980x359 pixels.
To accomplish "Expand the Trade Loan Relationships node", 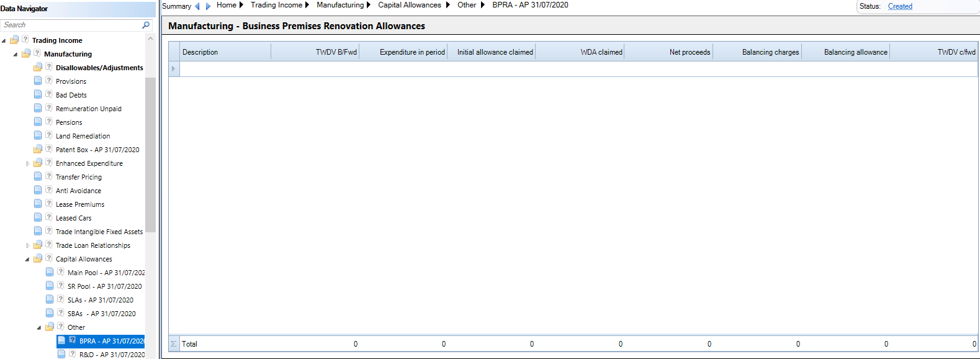I will pyautogui.click(x=27, y=245).
